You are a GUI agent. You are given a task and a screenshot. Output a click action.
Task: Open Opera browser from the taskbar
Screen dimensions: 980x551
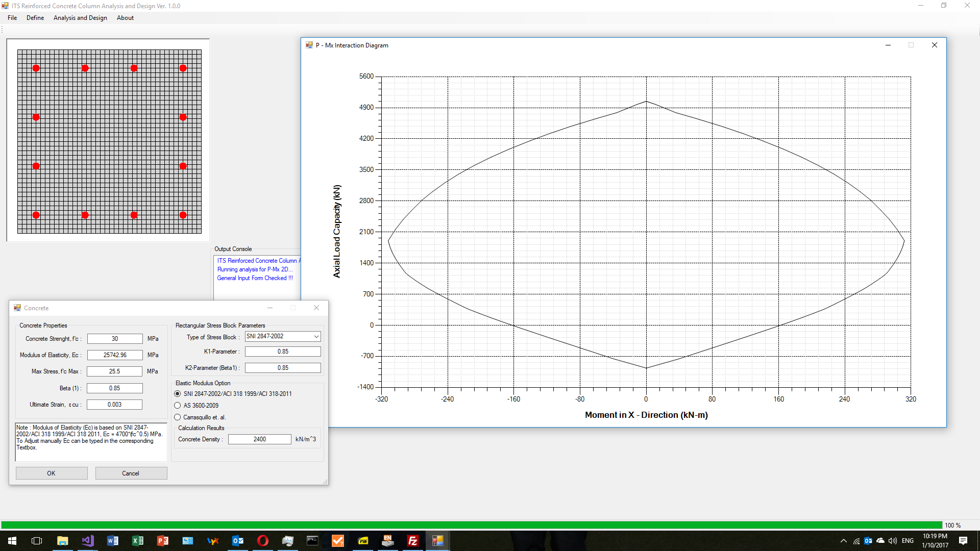(x=263, y=541)
